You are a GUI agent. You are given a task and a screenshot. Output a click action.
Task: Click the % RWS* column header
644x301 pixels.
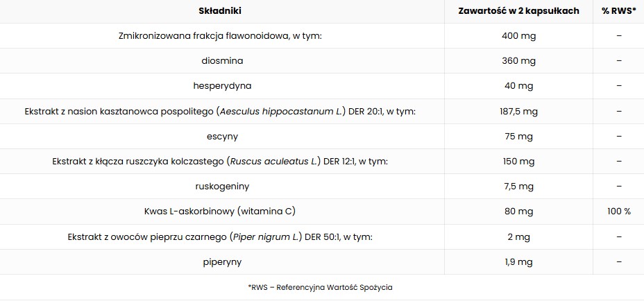(619, 11)
